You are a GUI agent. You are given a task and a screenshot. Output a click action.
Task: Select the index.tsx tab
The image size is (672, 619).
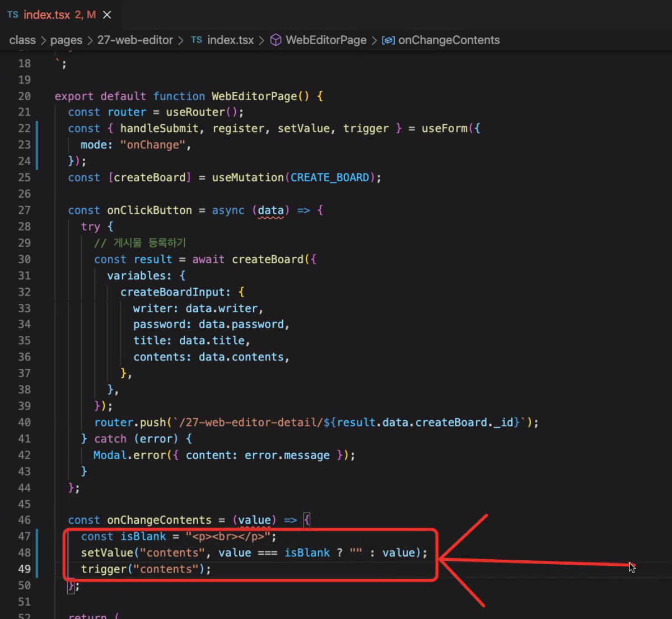coord(59,15)
